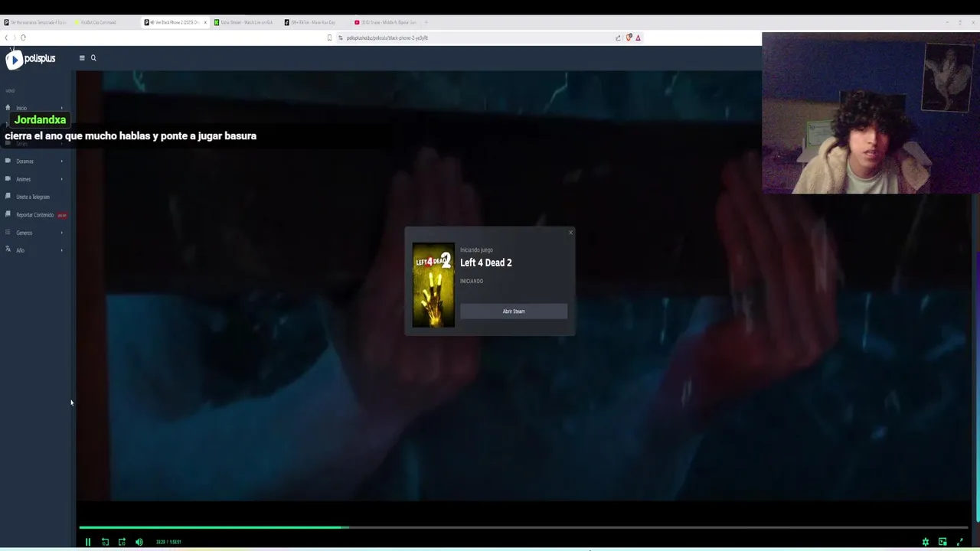The width and height of the screenshot is (980, 551).
Task: Click the red badge beside Reportar Contenido
Action: click(62, 215)
